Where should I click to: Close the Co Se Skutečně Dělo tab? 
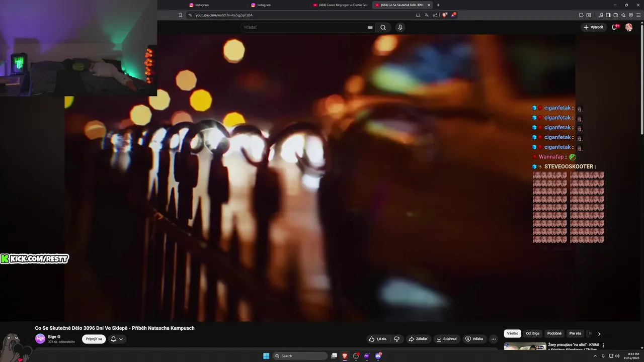coord(429,5)
